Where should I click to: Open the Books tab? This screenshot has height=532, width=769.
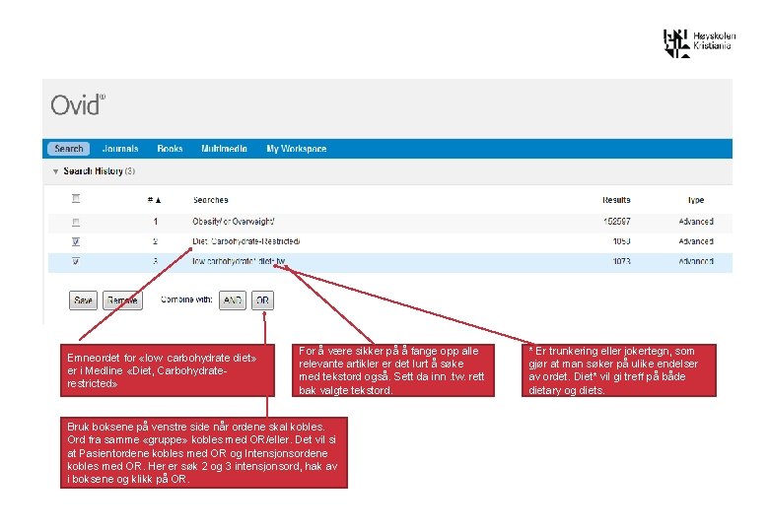pos(170,149)
